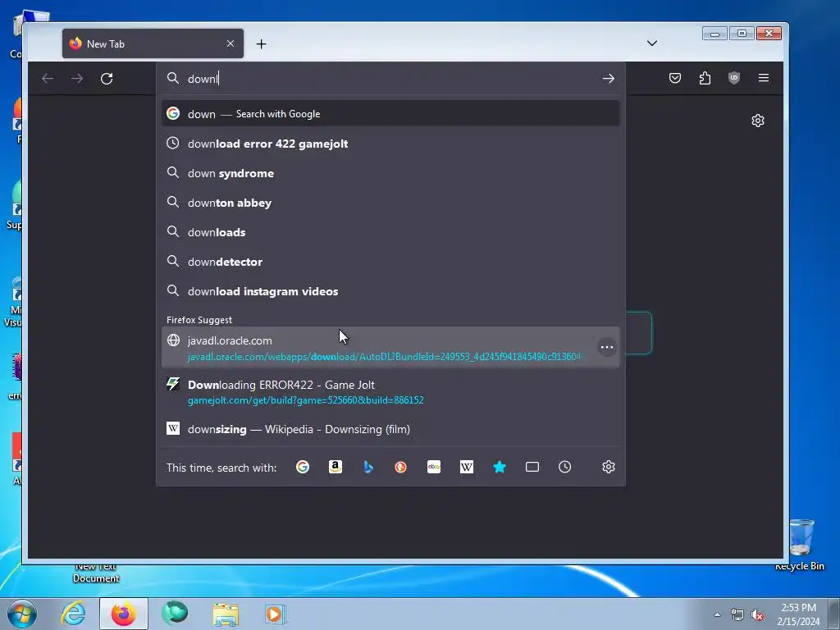Open search settings gear in dropdown

608,467
